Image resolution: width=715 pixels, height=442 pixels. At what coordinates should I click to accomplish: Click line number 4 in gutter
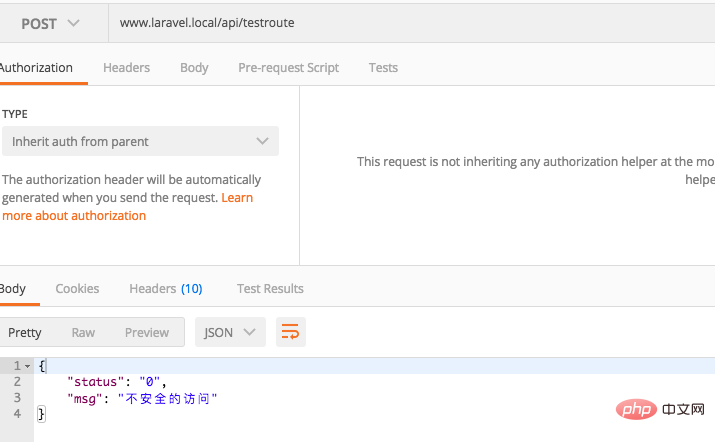pyautogui.click(x=17, y=414)
